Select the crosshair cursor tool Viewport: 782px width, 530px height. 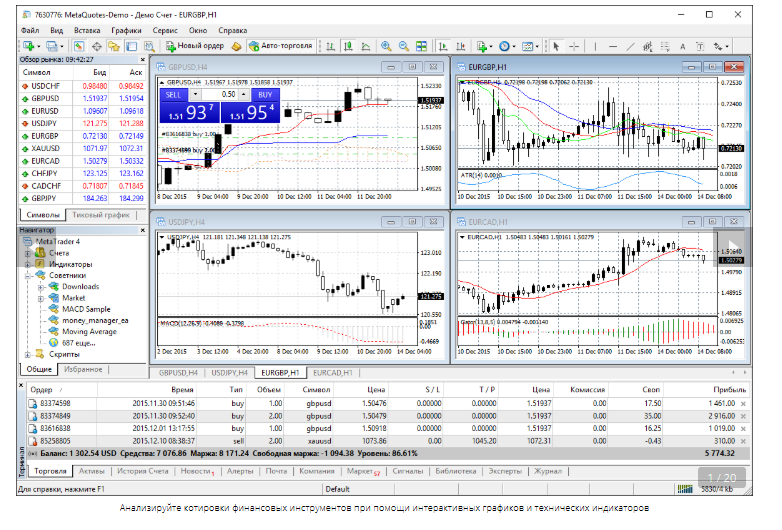point(575,46)
